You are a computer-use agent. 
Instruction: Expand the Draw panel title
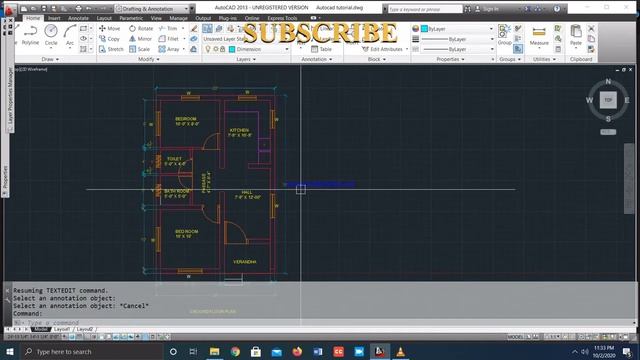(x=50, y=59)
